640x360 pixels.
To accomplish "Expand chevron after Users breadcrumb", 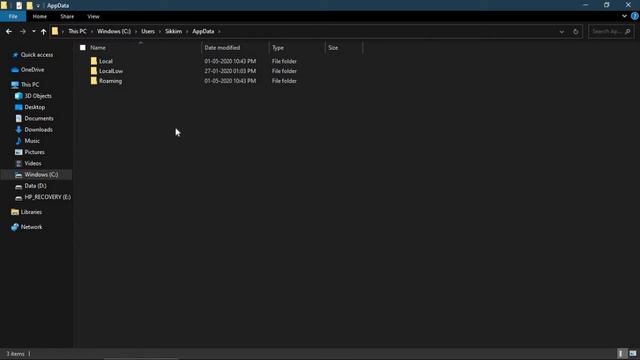I will click(x=160, y=31).
